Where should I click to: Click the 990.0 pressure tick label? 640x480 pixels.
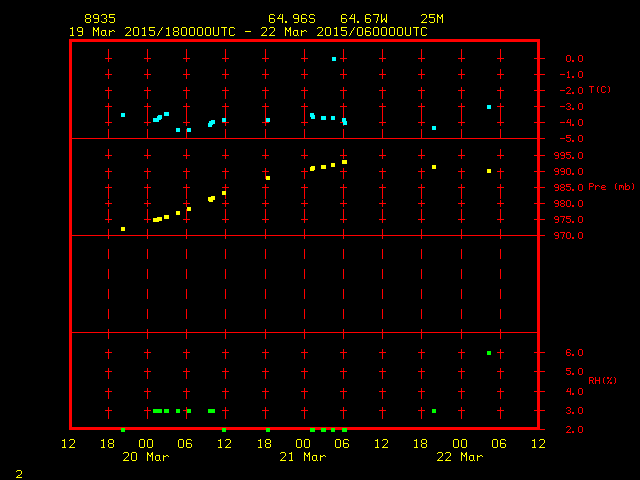point(569,171)
